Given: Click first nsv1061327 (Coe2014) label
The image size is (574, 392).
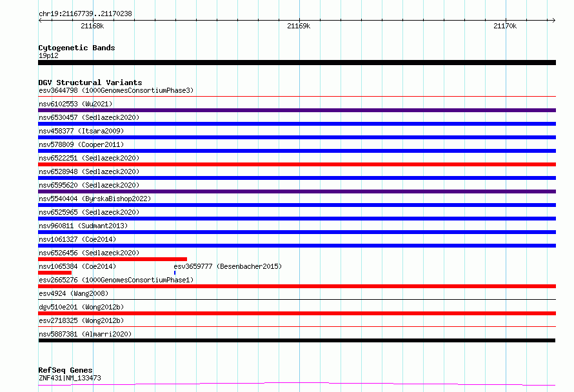Looking at the screenshot, I should [x=77, y=239].
